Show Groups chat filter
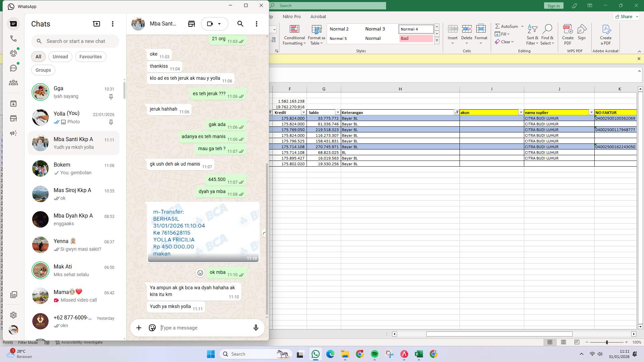This screenshot has width=644, height=362. coord(43,70)
